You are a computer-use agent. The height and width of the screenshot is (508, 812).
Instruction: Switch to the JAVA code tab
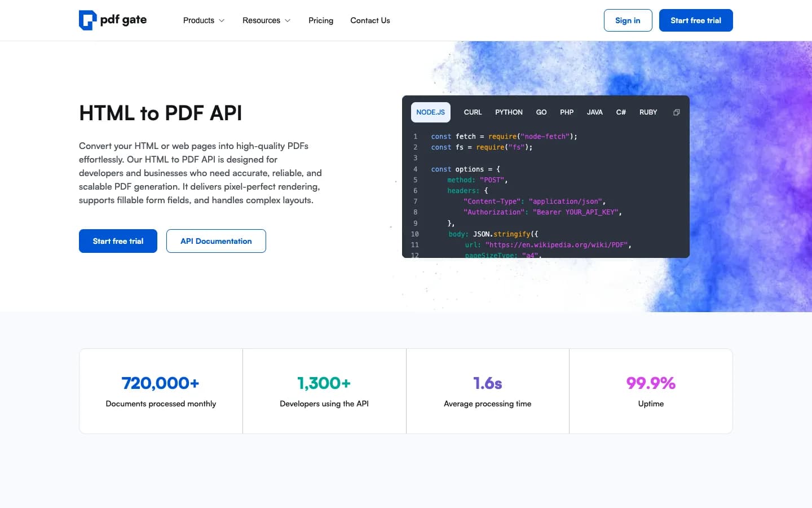click(595, 112)
